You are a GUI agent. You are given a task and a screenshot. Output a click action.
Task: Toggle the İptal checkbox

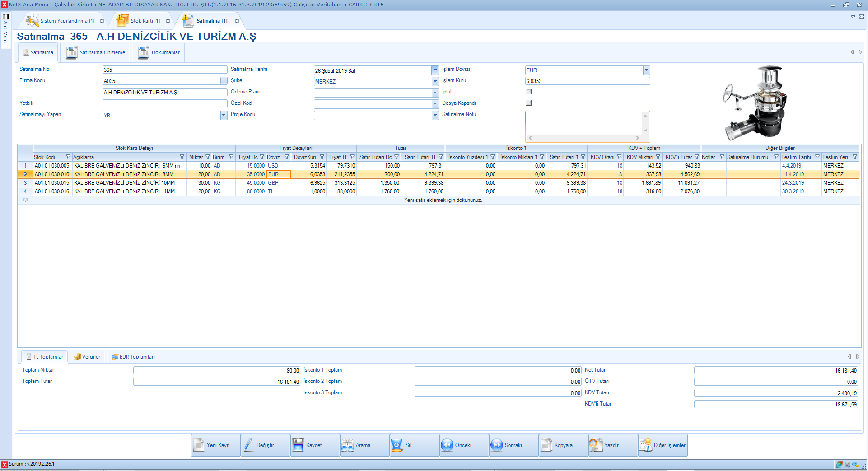[x=528, y=92]
